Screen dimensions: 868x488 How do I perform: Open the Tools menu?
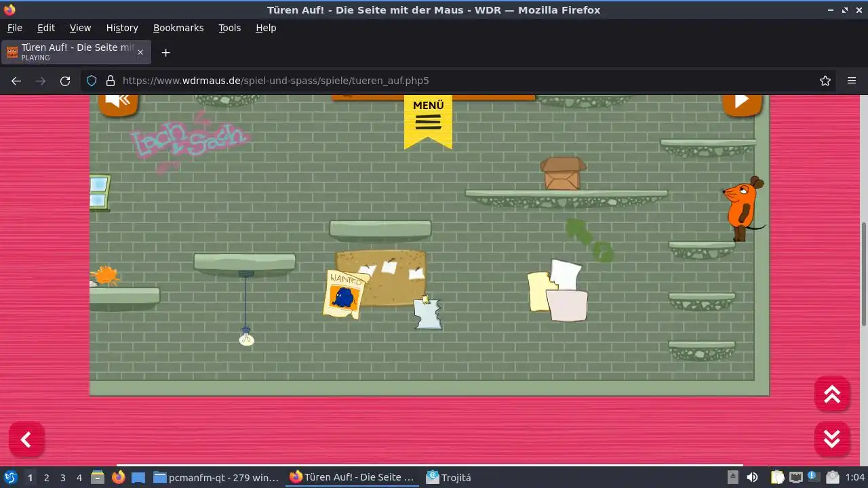pos(229,28)
